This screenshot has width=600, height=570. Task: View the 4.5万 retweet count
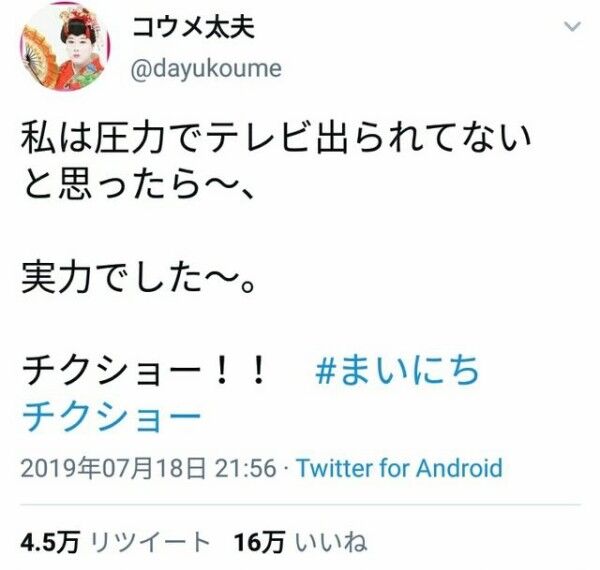(x=50, y=542)
